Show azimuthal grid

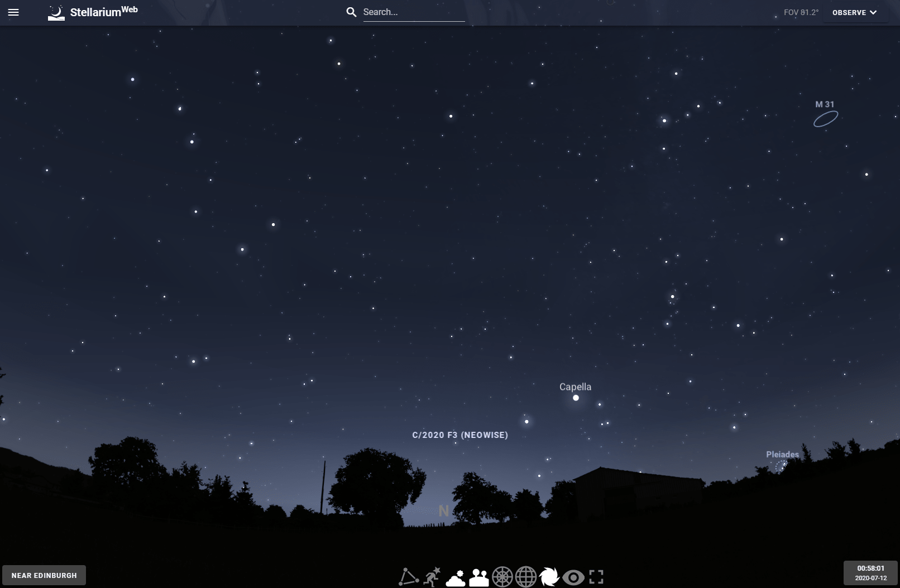(502, 577)
